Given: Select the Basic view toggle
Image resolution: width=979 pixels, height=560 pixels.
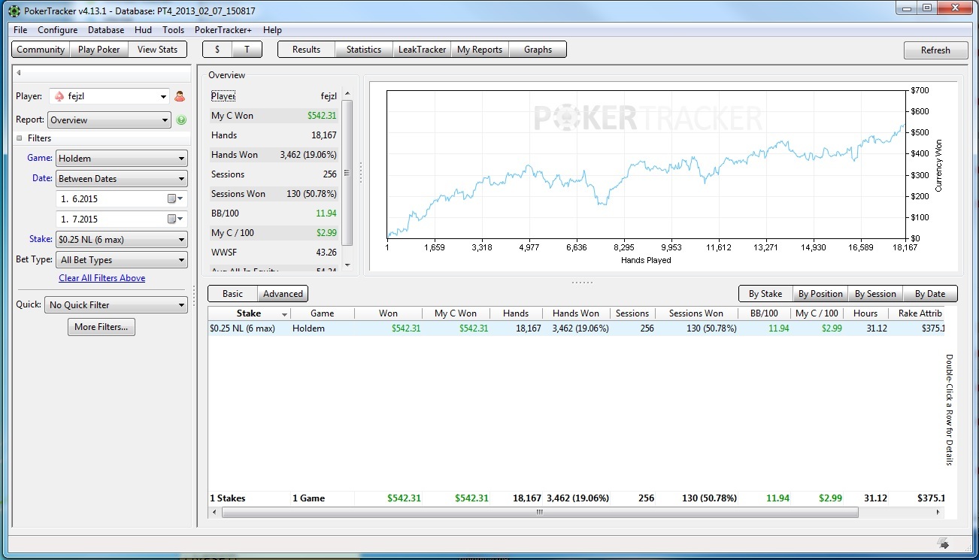Looking at the screenshot, I should (x=233, y=294).
